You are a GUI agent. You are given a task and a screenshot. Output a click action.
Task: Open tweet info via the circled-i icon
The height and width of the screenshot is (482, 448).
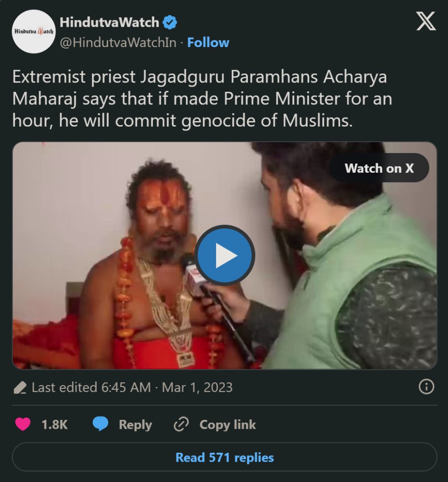(427, 387)
